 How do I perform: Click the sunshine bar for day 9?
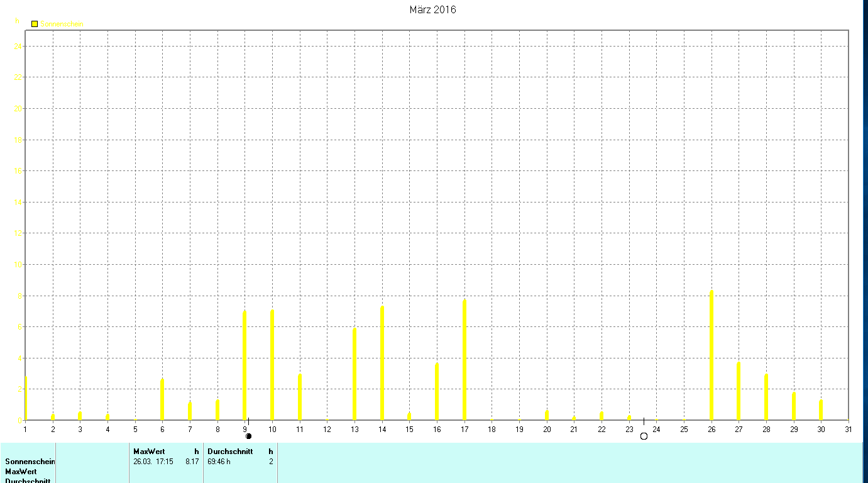click(x=244, y=365)
